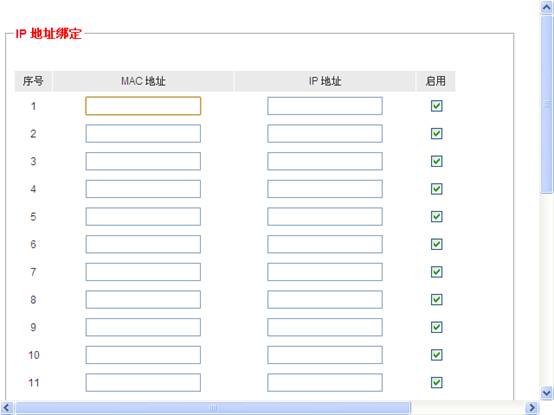The image size is (554, 415).
Task: Click the scroll right arrow of horizontal scrollbar
Action: click(532, 408)
